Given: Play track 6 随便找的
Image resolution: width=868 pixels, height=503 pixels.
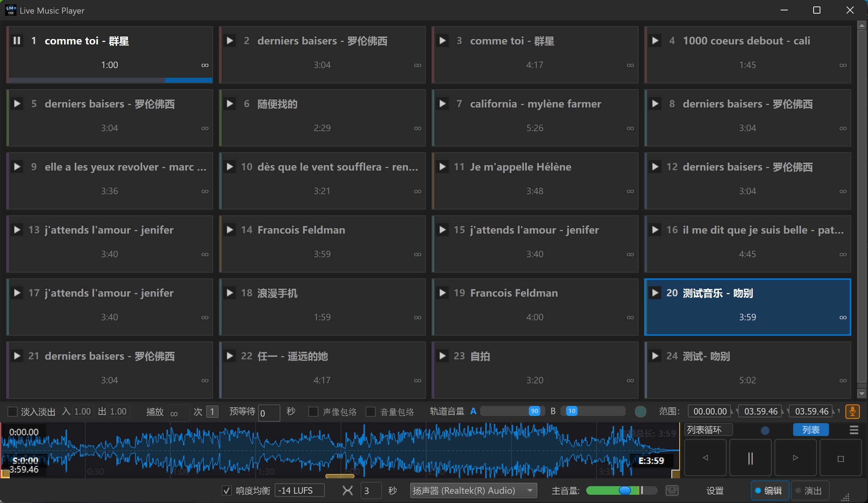Looking at the screenshot, I should tap(230, 104).
